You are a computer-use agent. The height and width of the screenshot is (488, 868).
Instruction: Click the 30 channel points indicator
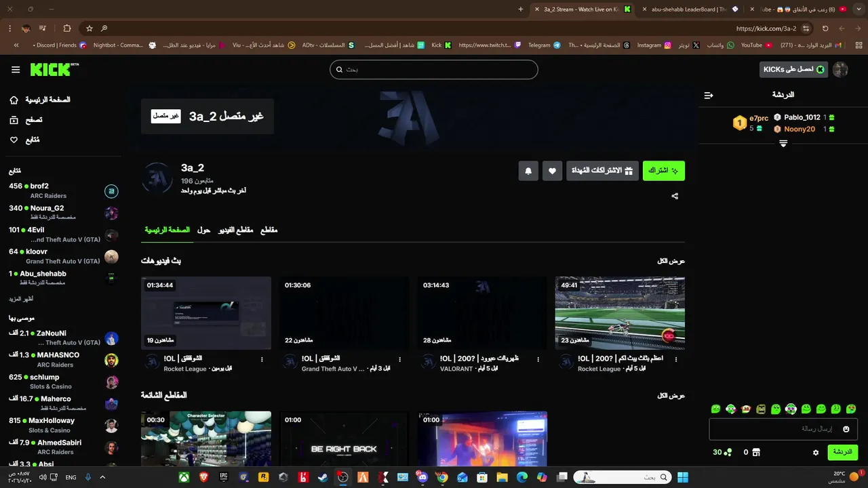point(722,452)
